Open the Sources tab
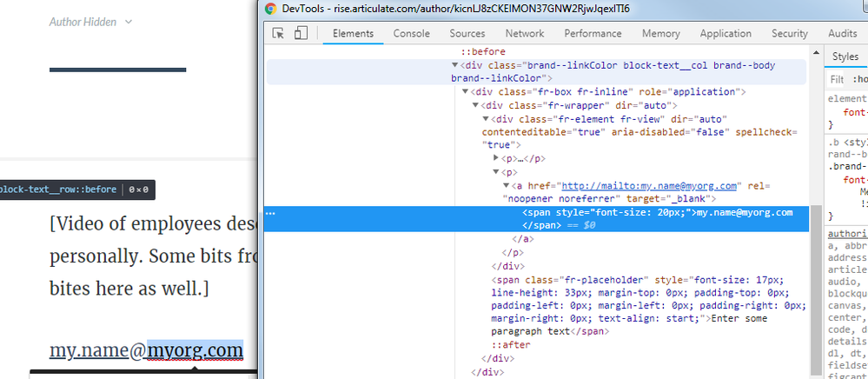The height and width of the screenshot is (379, 868). click(467, 33)
